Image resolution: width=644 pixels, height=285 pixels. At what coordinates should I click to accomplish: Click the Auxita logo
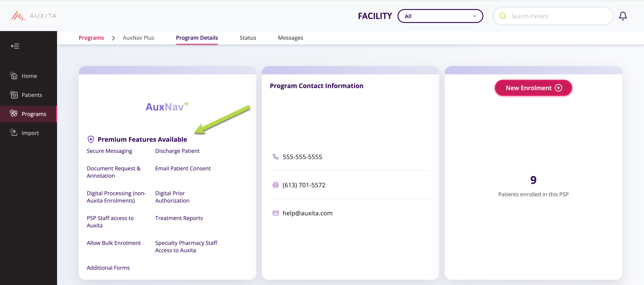(x=34, y=16)
